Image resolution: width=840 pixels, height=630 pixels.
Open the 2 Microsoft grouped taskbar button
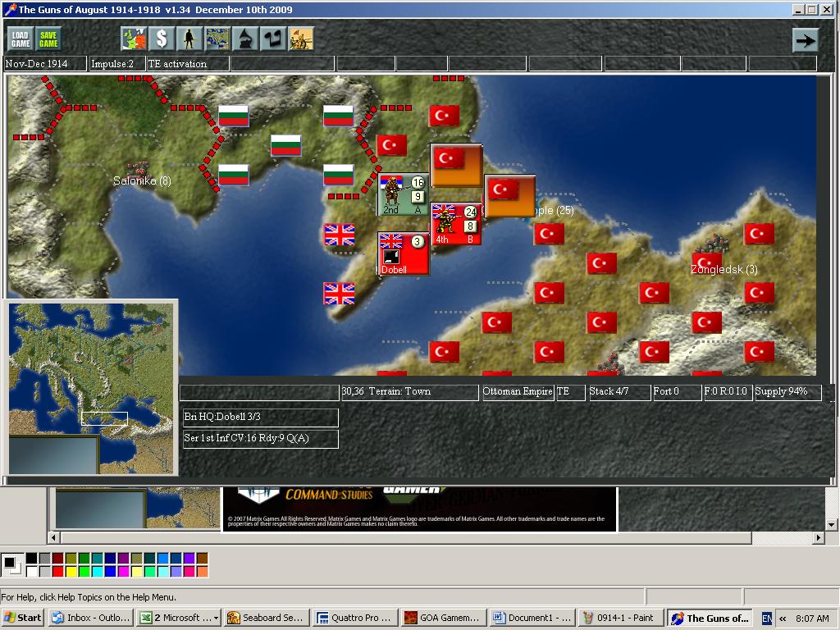[x=178, y=618]
